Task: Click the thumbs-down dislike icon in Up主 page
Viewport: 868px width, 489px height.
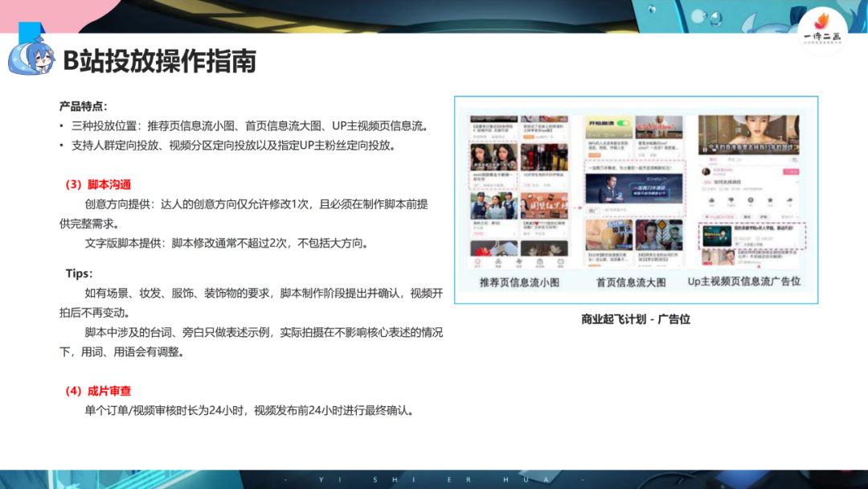Action: coord(731,201)
